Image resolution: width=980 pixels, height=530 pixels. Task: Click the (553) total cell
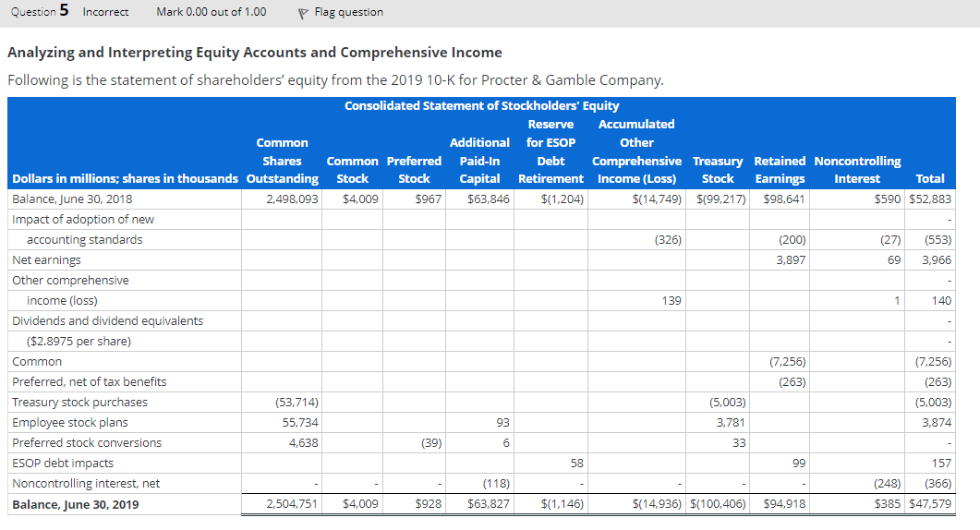tap(929, 240)
